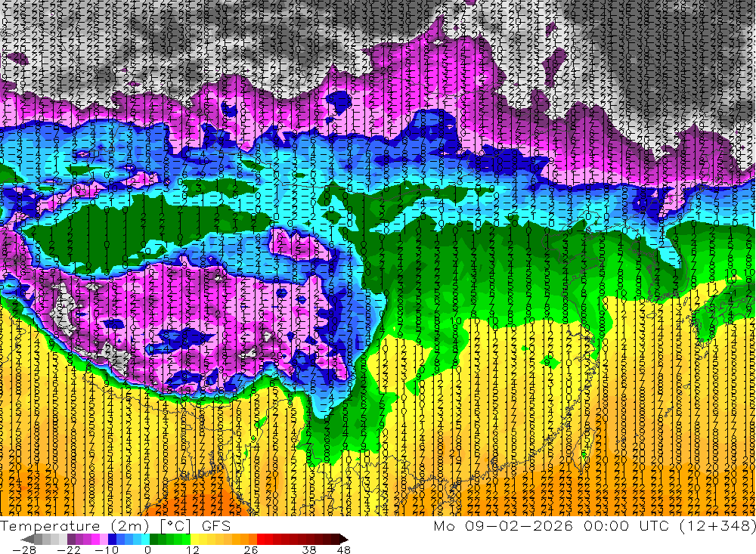The width and height of the screenshot is (756, 554).
Task: Click the '-22' legend value
Action: pos(69,550)
